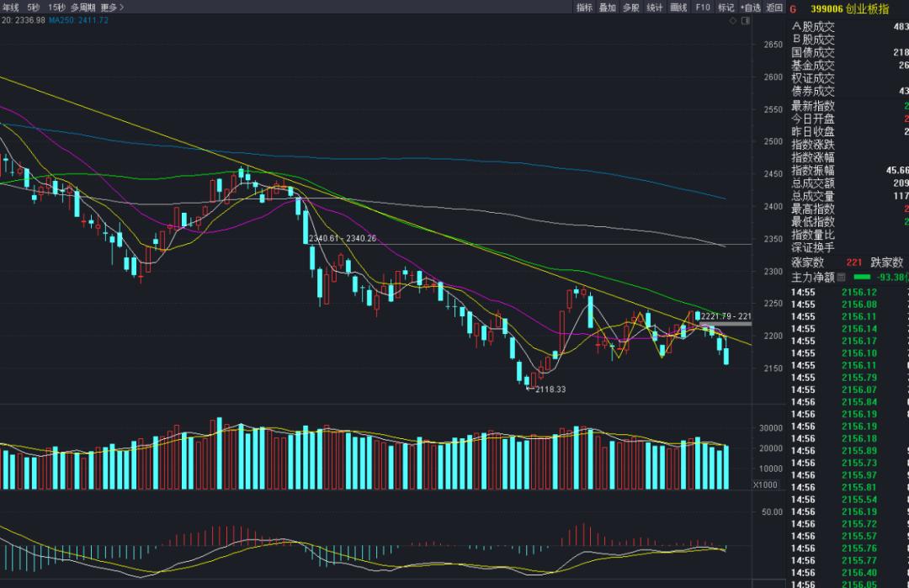
Task: Open the small icon next to 主力净额
Action: (x=842, y=278)
